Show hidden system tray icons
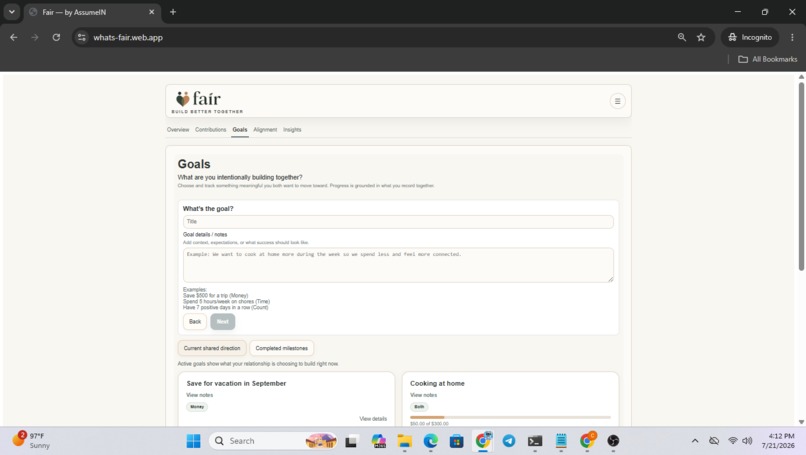The height and width of the screenshot is (455, 806). pos(695,441)
